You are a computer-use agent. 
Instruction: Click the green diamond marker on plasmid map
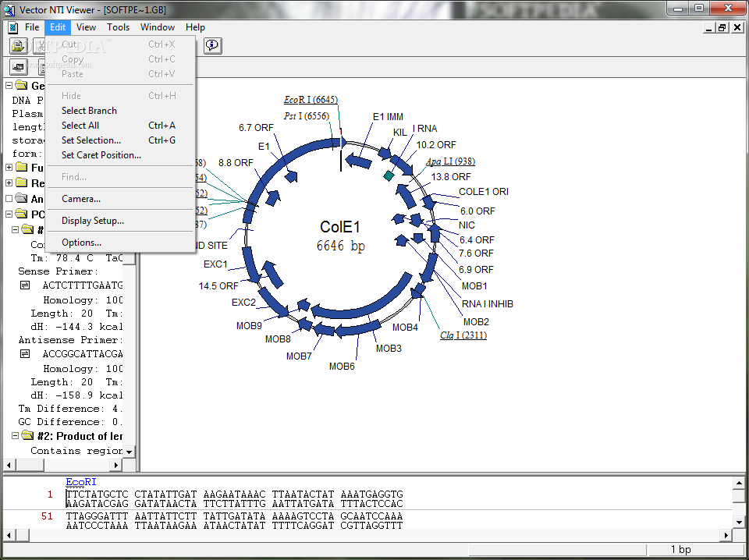(x=389, y=175)
